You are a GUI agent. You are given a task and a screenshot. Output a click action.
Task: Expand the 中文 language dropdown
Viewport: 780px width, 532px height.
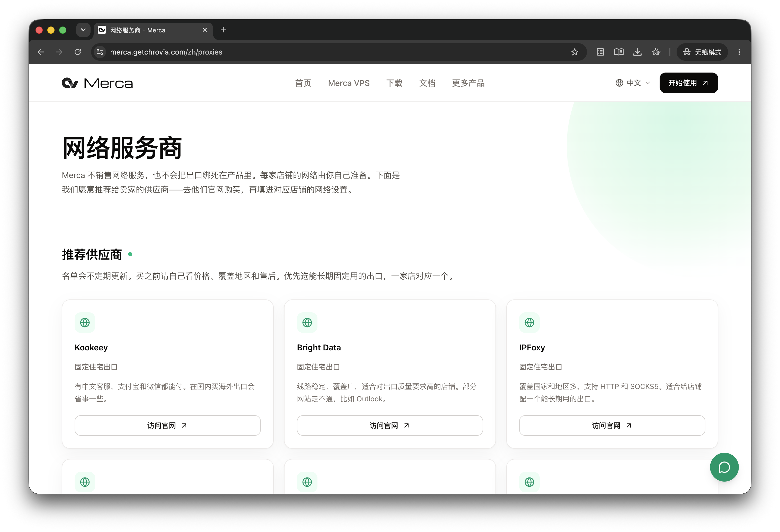633,83
